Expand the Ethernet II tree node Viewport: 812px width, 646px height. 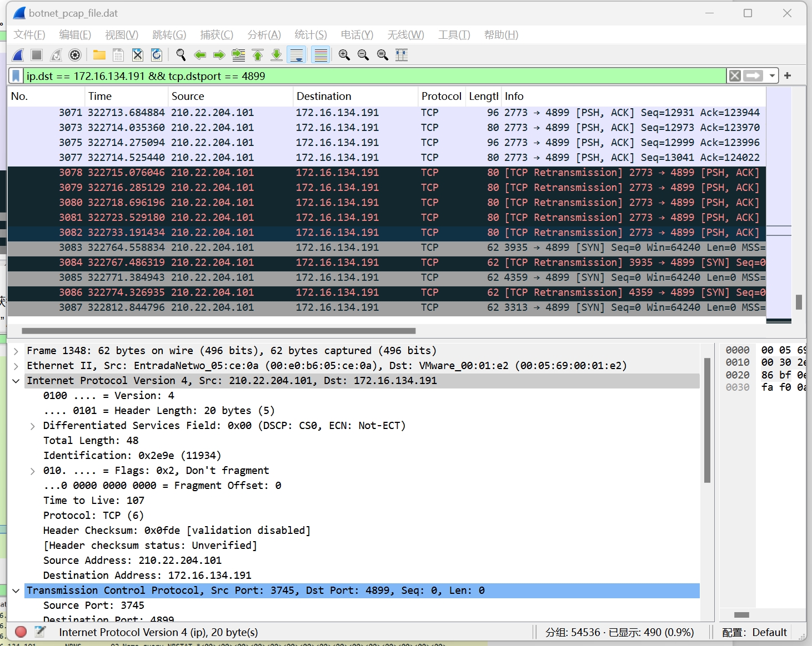click(16, 366)
